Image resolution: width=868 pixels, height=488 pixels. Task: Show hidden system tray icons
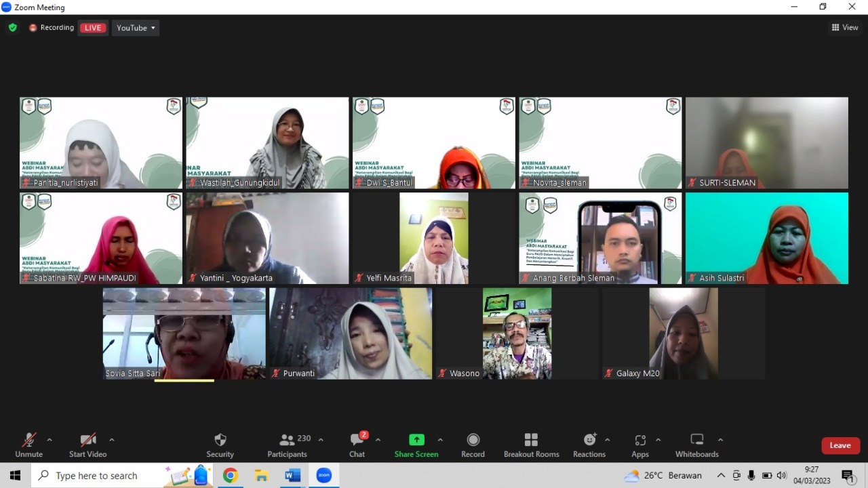pos(721,475)
